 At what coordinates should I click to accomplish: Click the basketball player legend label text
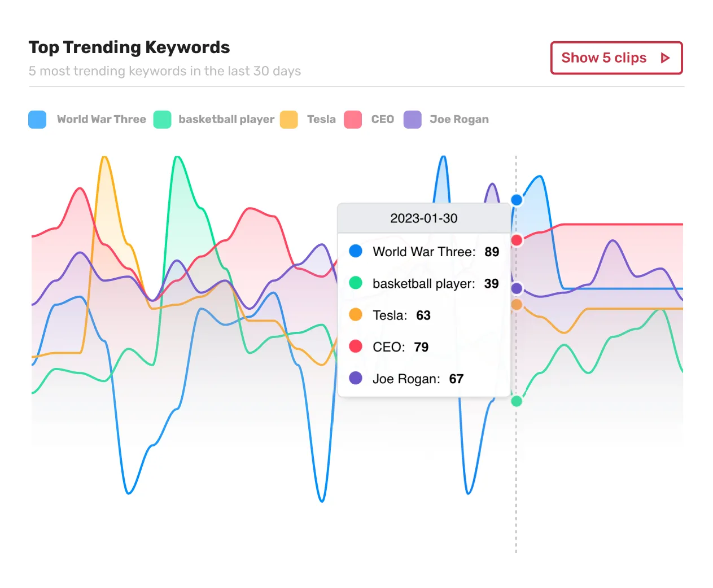click(226, 120)
